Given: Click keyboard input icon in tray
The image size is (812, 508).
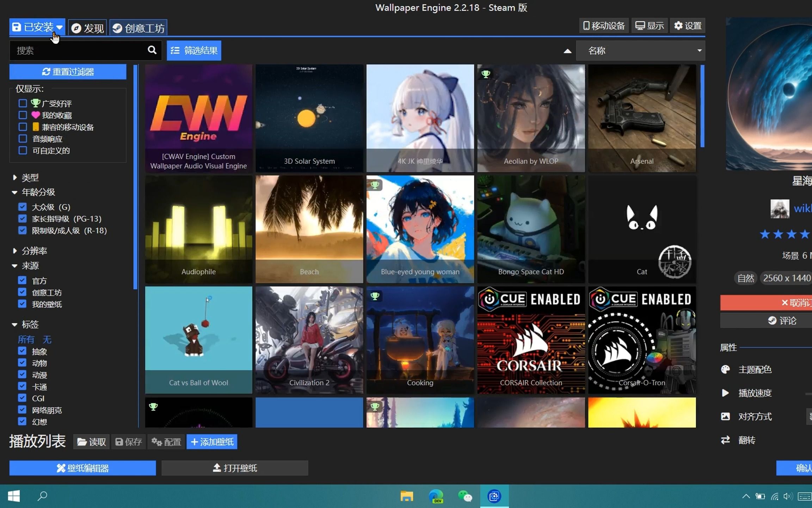Looking at the screenshot, I should coord(805,496).
